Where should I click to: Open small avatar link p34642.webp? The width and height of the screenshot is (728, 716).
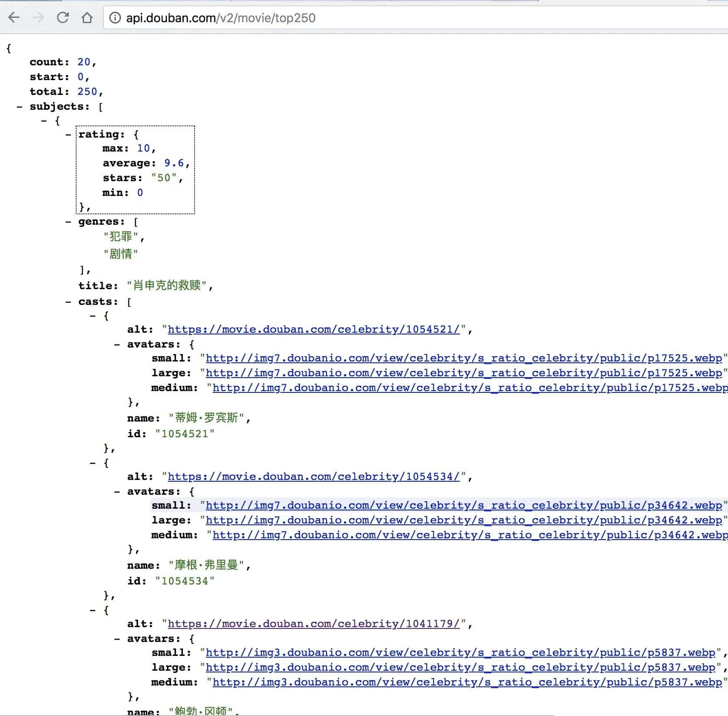(464, 506)
